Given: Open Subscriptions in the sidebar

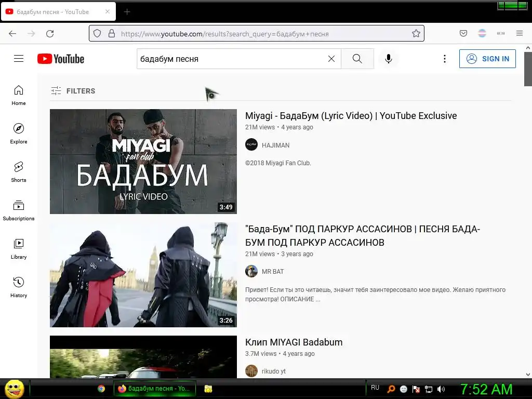Looking at the screenshot, I should (19, 210).
